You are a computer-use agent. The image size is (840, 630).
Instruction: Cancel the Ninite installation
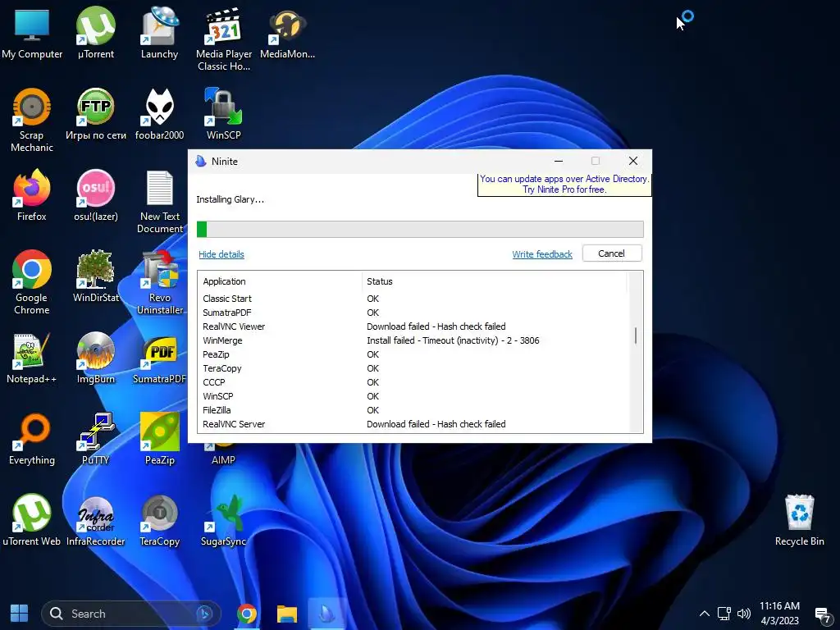click(612, 253)
